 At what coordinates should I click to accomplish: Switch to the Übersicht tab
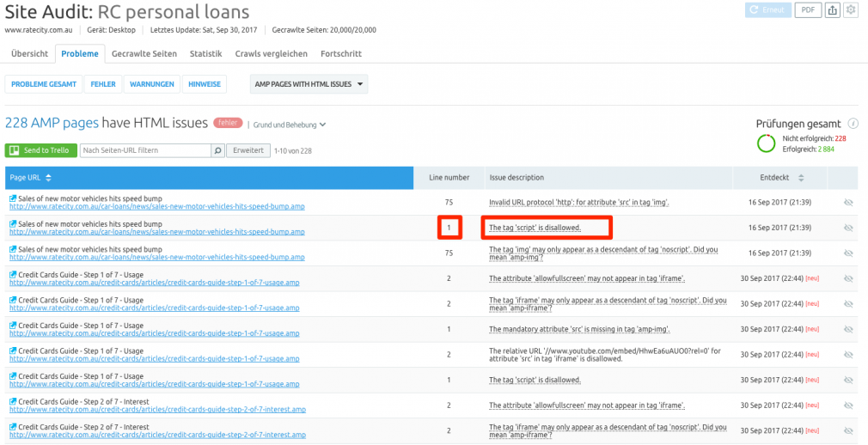tap(29, 53)
